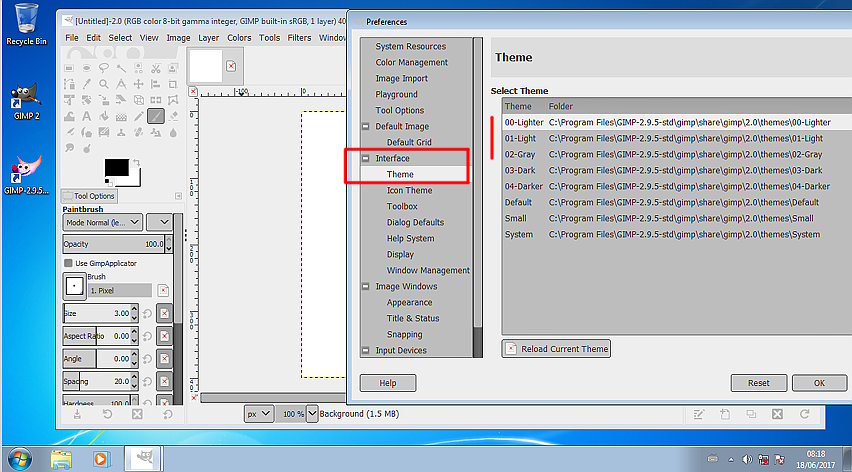852x472 pixels.
Task: Toggle Quick Mask at canvas bottom-left corner
Action: (194, 398)
